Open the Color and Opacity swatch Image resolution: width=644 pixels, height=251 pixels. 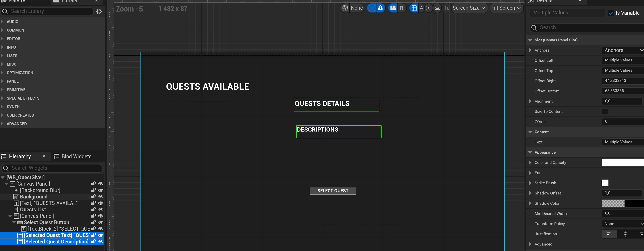pyautogui.click(x=622, y=163)
